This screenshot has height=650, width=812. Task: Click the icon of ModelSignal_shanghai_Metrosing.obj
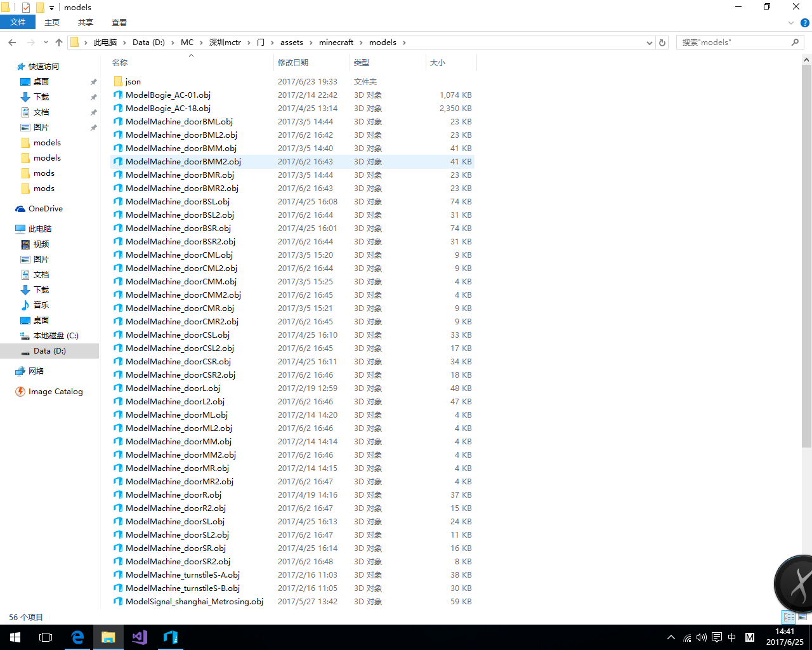point(118,601)
